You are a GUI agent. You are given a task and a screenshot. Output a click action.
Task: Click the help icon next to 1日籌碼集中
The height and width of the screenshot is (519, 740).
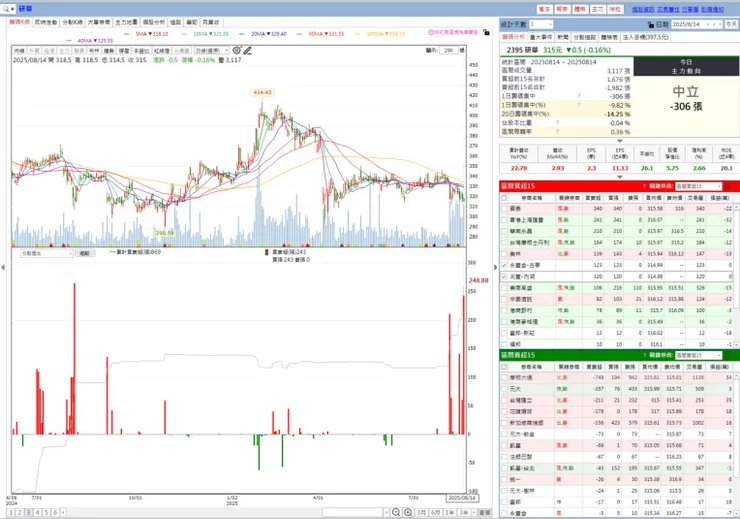[x=579, y=96]
